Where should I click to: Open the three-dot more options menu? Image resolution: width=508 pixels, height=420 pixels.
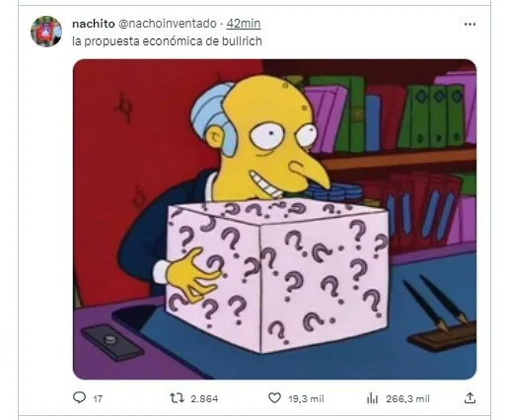470,24
